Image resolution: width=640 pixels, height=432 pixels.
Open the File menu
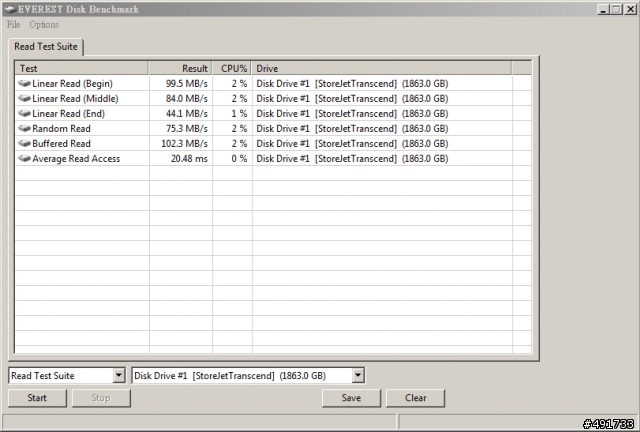point(13,24)
